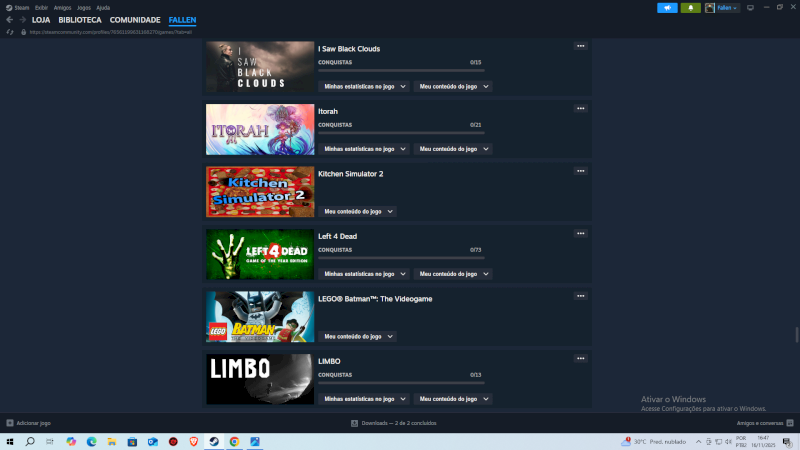Show hidden system tray icons chevron
The width and height of the screenshot is (800, 450).
tap(698, 442)
